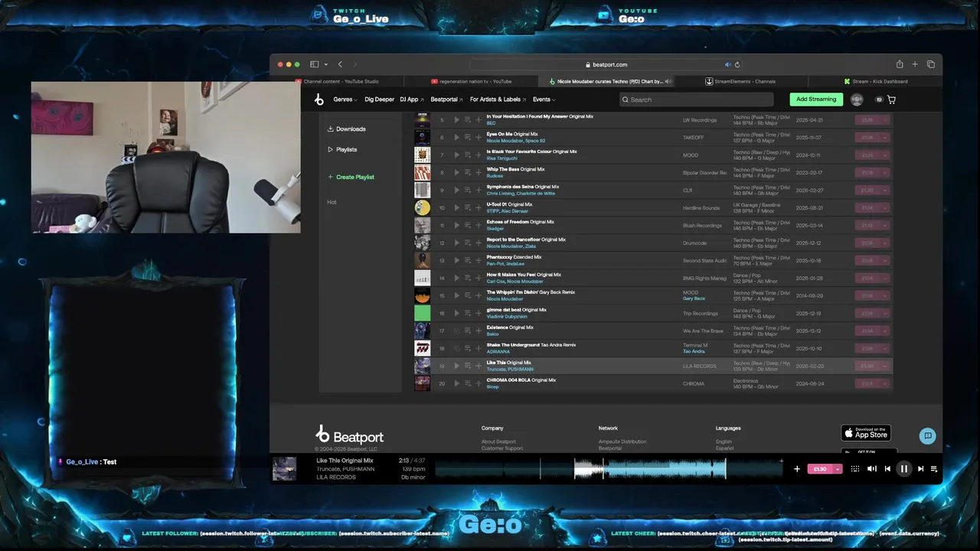980x551 pixels.
Task: Open a new Safari tab
Action: 915,64
